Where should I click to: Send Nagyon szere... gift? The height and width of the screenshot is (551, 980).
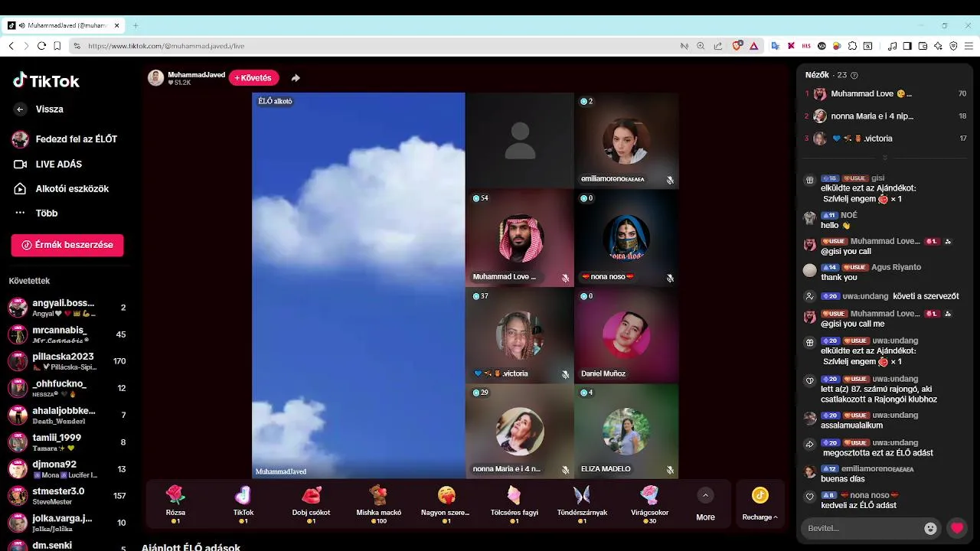pyautogui.click(x=446, y=504)
